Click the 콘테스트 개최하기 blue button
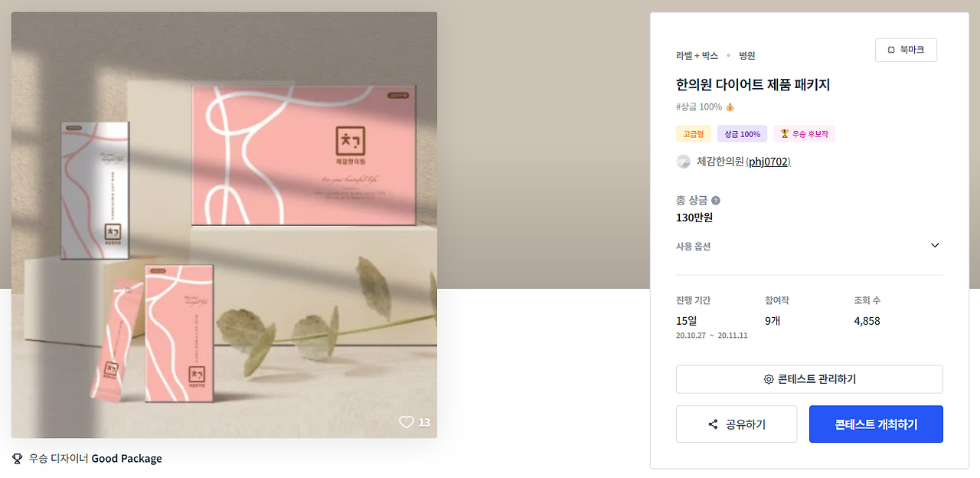This screenshot has height=478, width=980. coord(876,424)
